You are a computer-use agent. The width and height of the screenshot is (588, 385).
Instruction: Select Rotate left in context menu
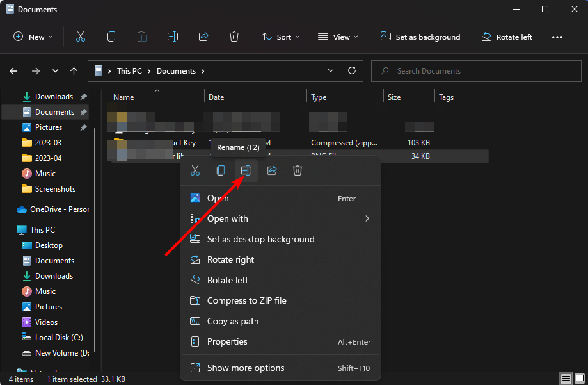pos(280,280)
